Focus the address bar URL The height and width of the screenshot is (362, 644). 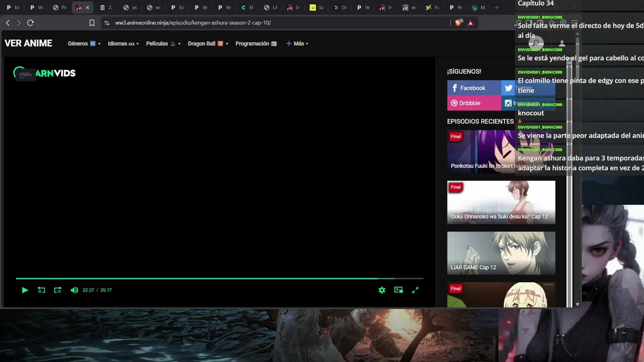click(x=193, y=23)
